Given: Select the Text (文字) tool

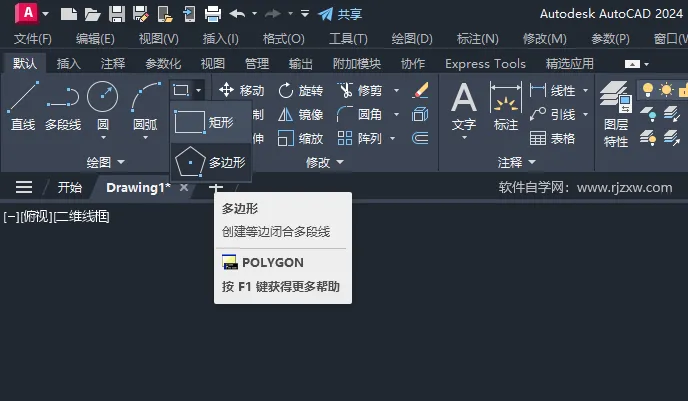Looking at the screenshot, I should (464, 106).
